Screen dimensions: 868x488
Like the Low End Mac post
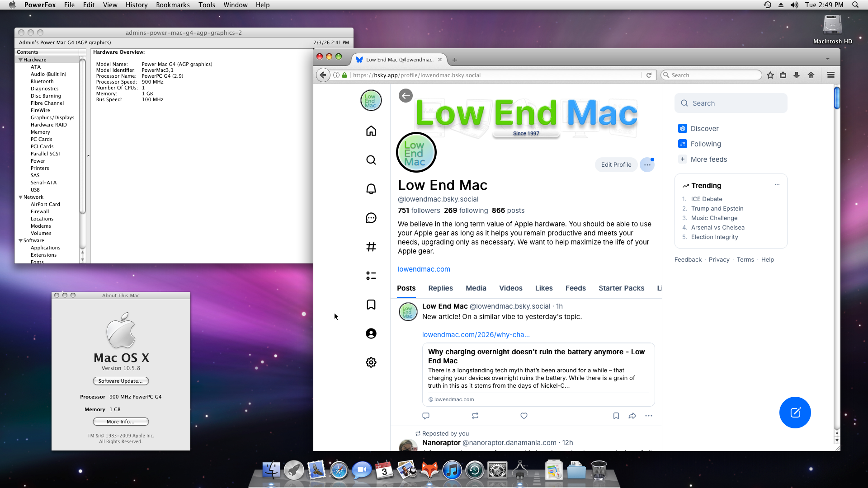pyautogui.click(x=524, y=416)
